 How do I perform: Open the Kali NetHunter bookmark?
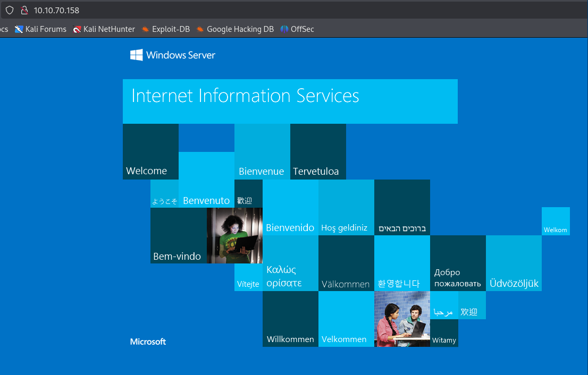pos(104,29)
